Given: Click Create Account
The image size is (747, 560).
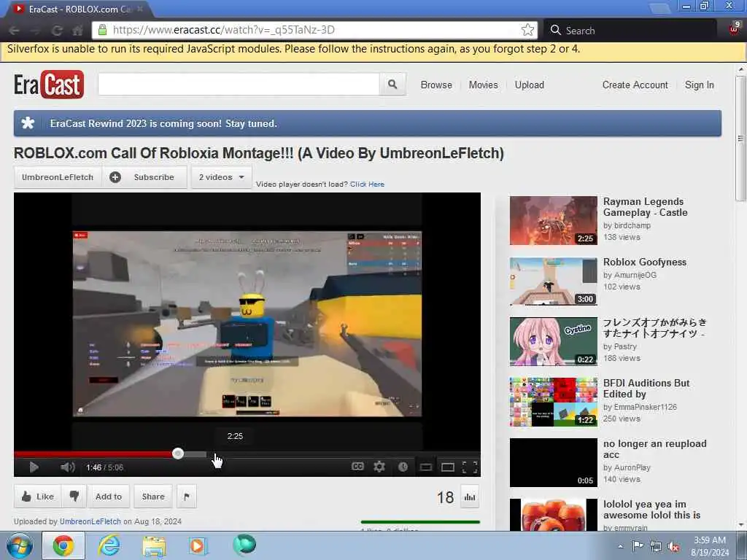Looking at the screenshot, I should click(635, 85).
